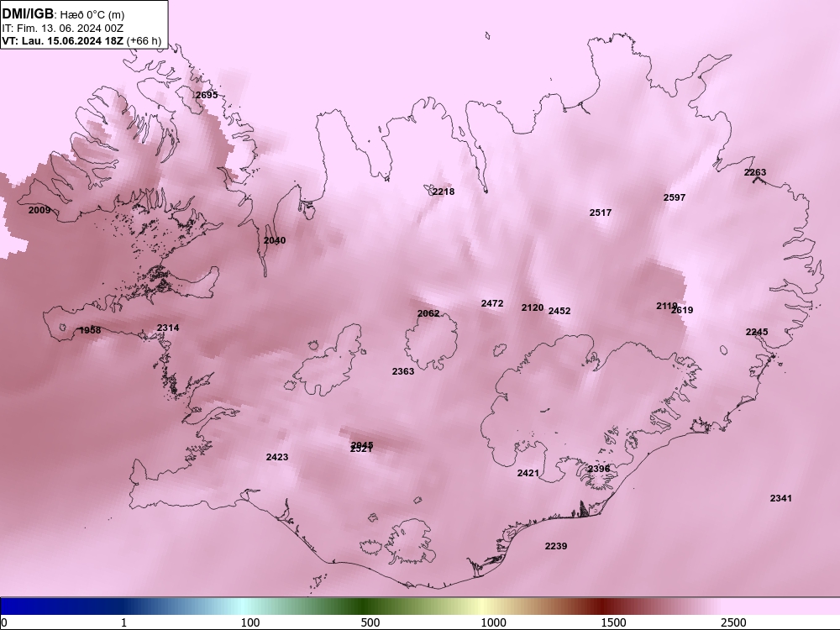Select the 2517 height label

601,213
